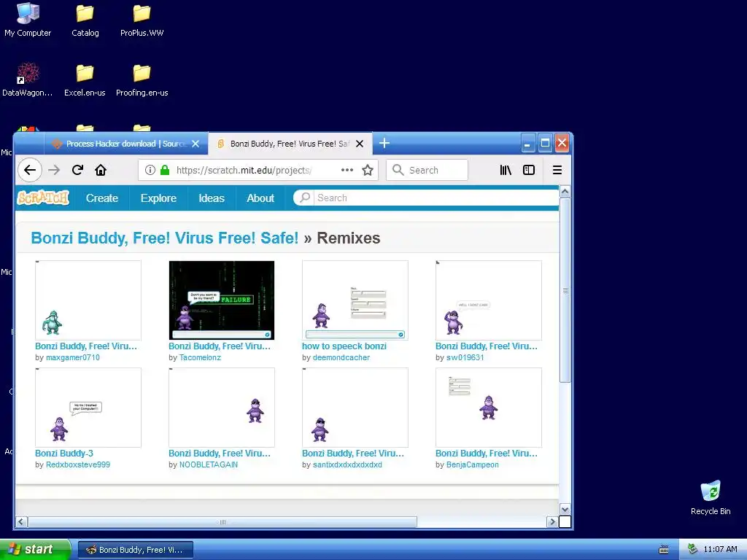
Task: Go back with the browser back arrow
Action: click(x=29, y=170)
